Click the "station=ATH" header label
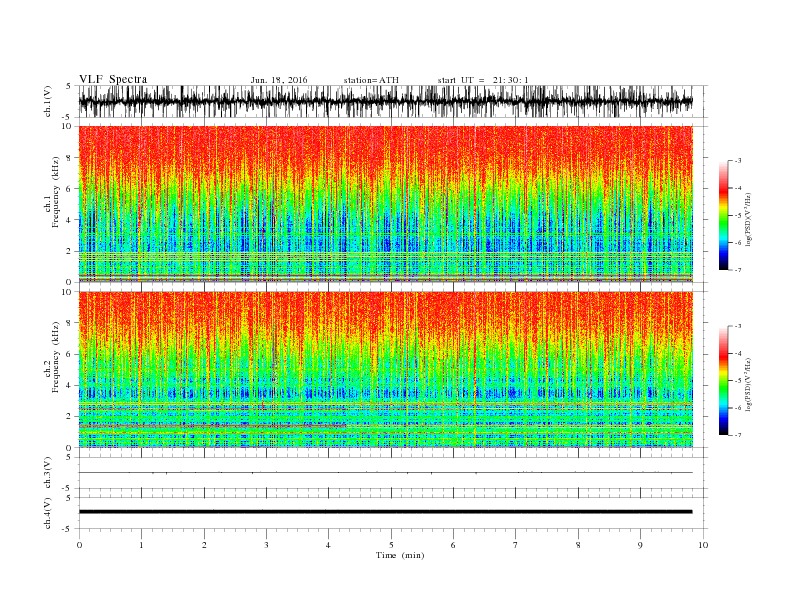The height and width of the screenshot is (612, 792). (371, 80)
